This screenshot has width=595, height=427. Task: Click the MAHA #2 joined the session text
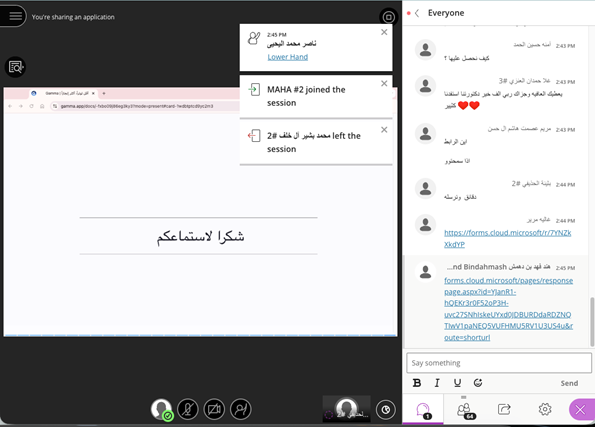click(306, 96)
